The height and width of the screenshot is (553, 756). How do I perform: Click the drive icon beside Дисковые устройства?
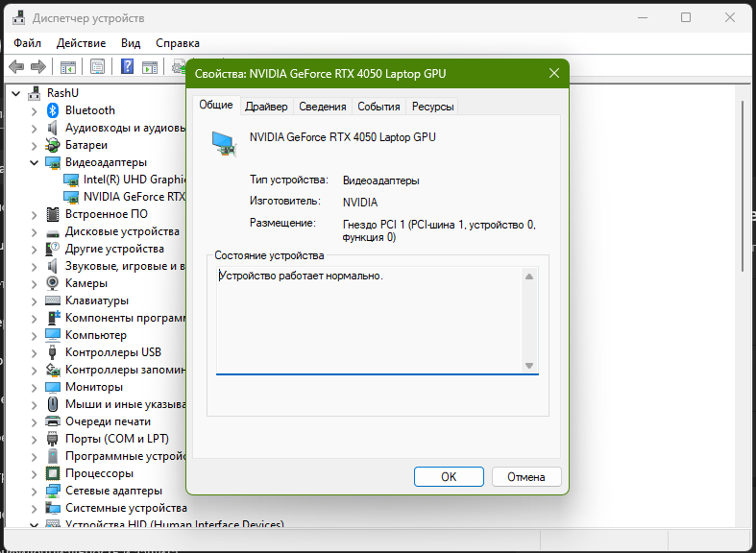click(53, 233)
